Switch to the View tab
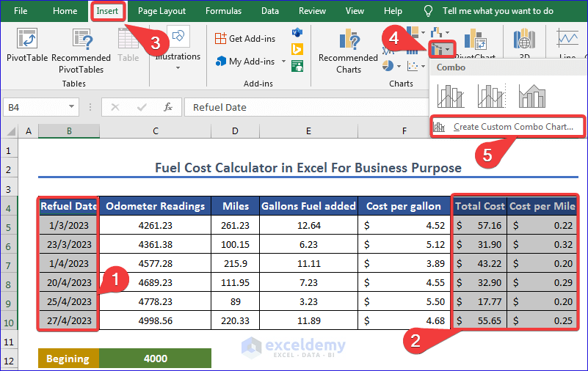This screenshot has width=588, height=371. [355, 11]
